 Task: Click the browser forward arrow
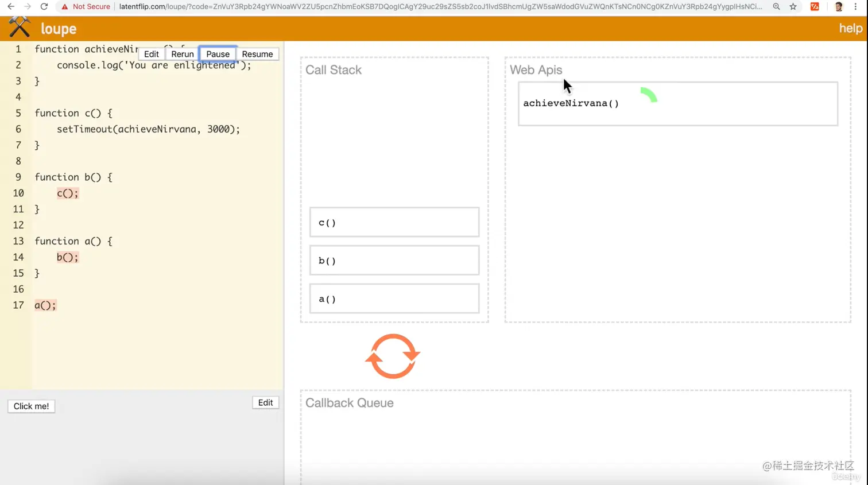(x=28, y=6)
